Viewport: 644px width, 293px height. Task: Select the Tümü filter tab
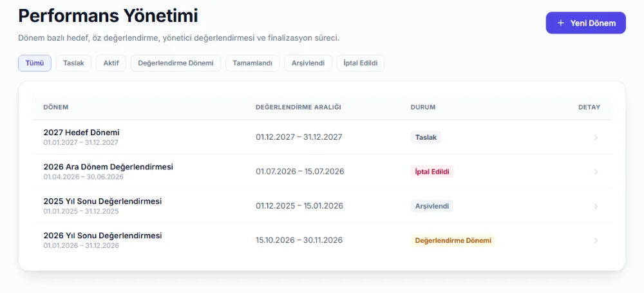35,63
